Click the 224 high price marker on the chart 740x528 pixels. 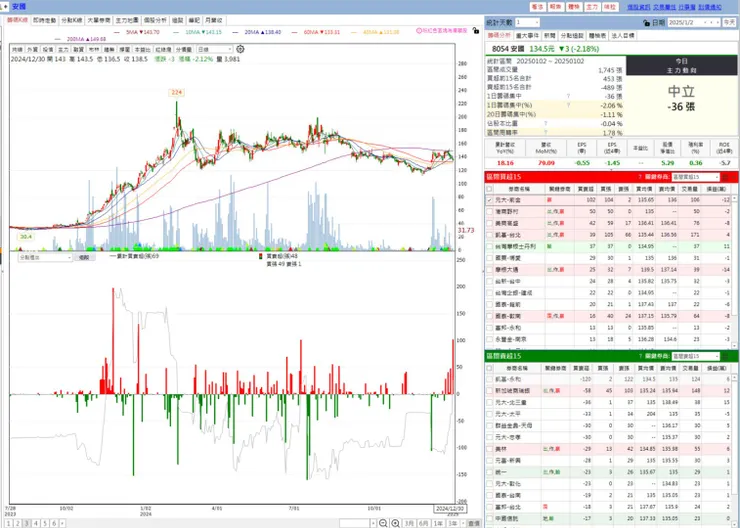pos(177,92)
